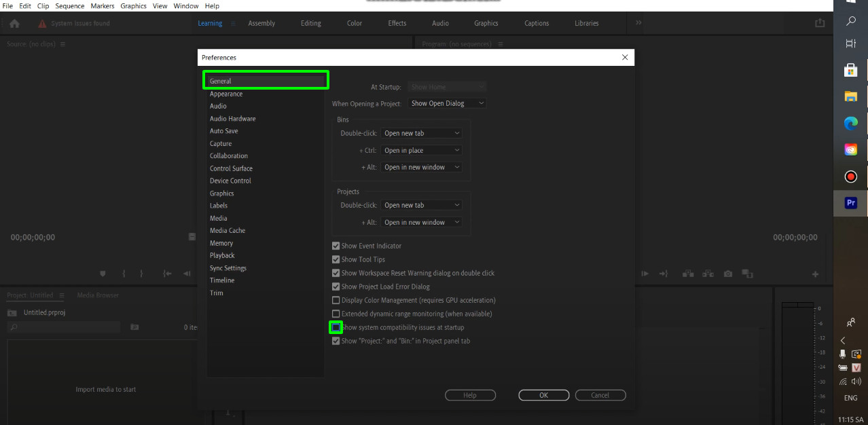
Task: Click the Find-in-bin icon beside project search
Action: 134,327
